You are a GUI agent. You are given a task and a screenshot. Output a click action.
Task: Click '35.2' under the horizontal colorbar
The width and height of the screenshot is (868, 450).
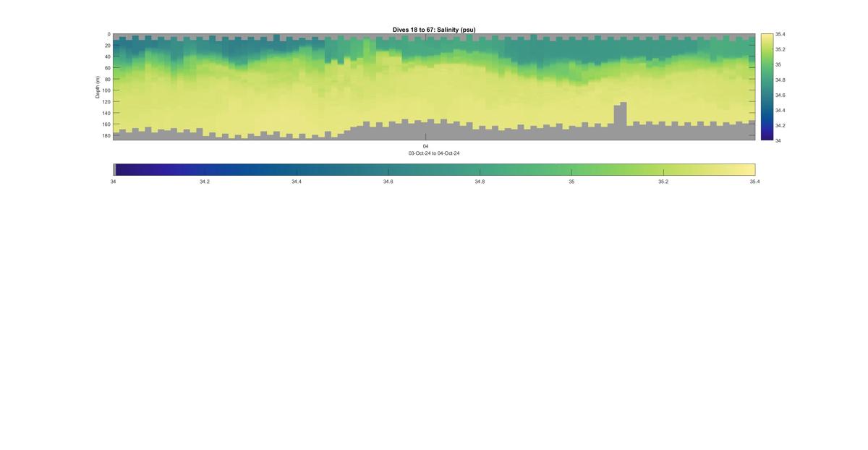663,182
